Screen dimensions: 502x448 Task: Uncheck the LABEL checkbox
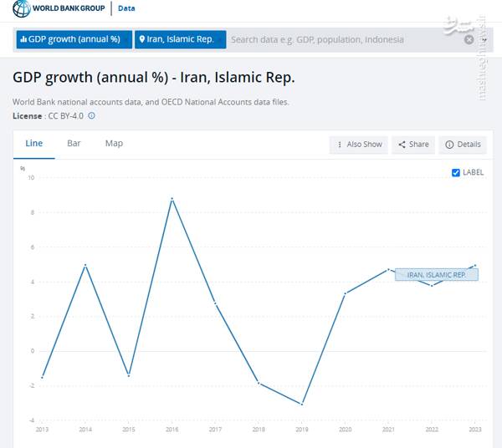coord(456,172)
